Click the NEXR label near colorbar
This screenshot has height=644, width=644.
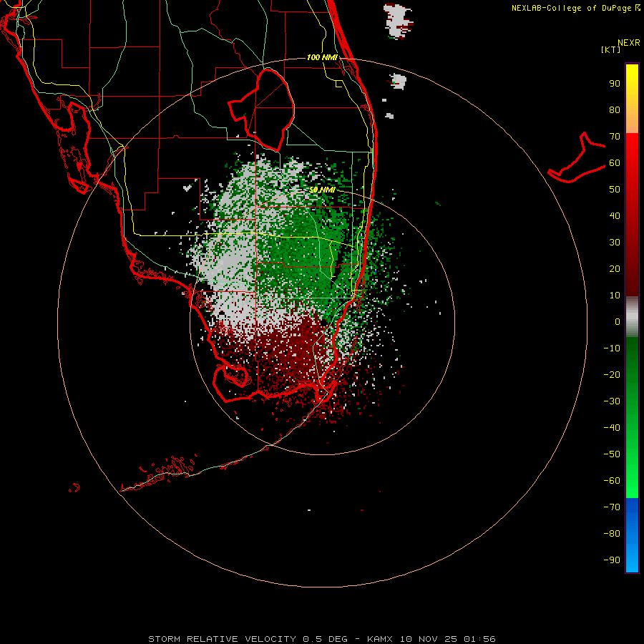click(x=629, y=43)
